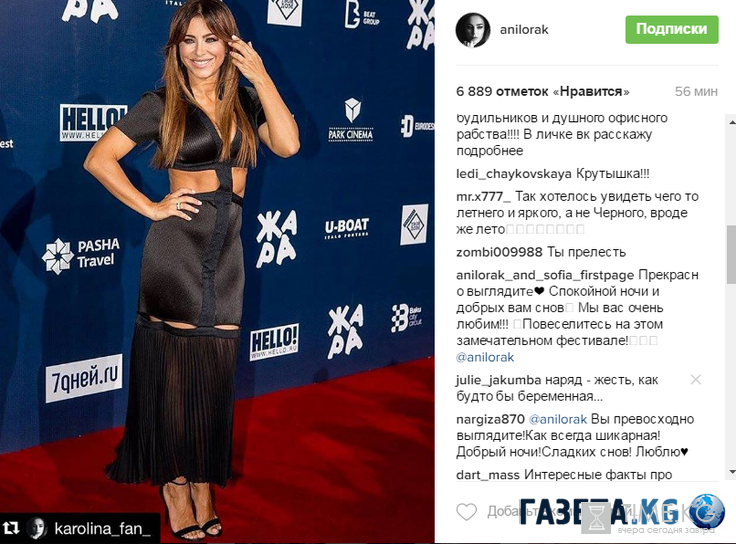Screen dimensions: 736x544
Task: Open karolina_fan_ small avatar
Action: point(36,528)
